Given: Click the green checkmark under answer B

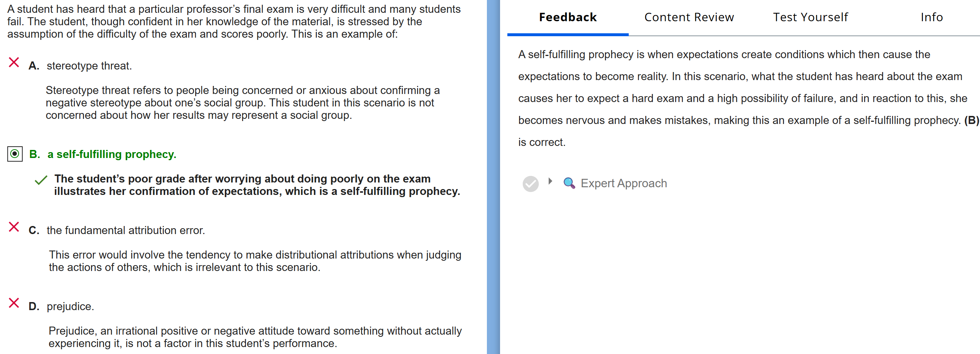Looking at the screenshot, I should pos(41,180).
